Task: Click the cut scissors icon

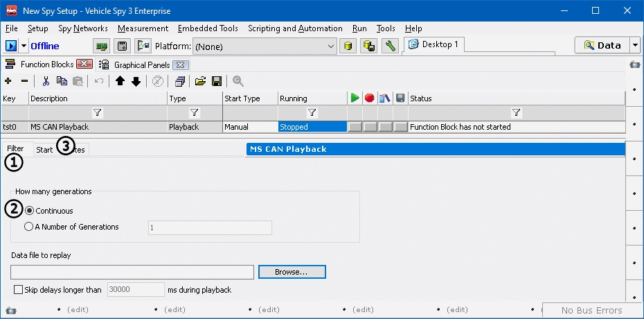Action: 46,81
